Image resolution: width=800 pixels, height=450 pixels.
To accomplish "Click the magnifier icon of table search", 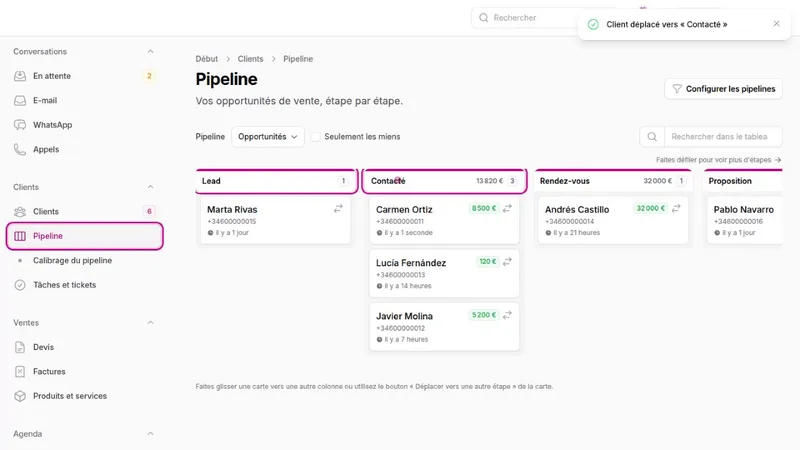I will click(x=652, y=137).
